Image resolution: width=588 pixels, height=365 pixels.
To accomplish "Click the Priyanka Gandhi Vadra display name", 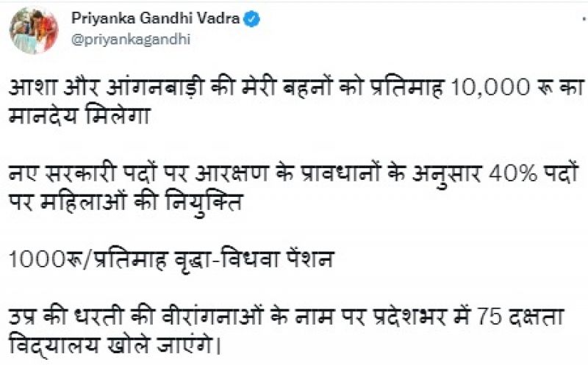I will point(155,19).
